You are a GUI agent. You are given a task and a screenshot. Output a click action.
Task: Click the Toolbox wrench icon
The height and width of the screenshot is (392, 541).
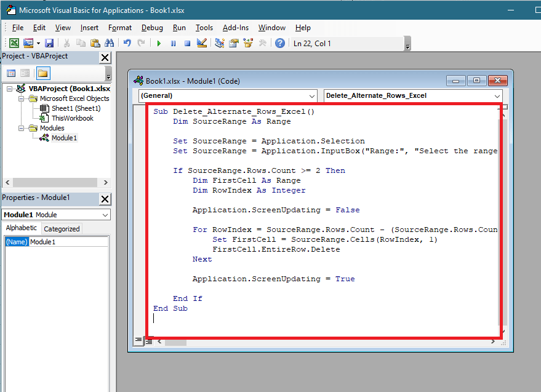pos(263,43)
